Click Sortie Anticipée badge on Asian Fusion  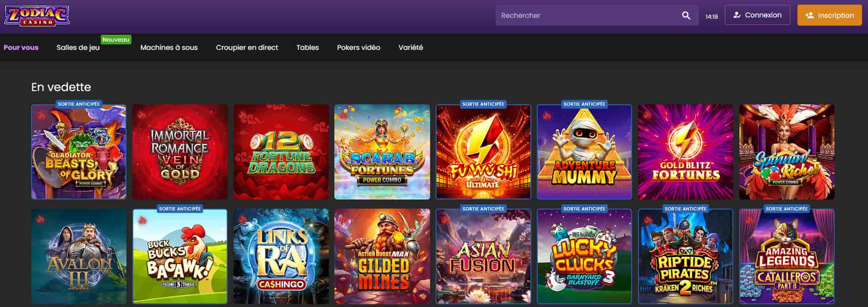point(483,209)
